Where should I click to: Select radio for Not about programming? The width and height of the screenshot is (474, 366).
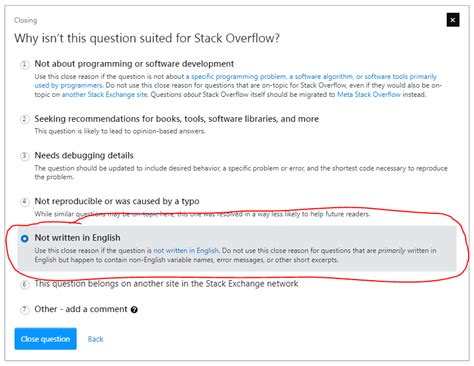(24, 64)
